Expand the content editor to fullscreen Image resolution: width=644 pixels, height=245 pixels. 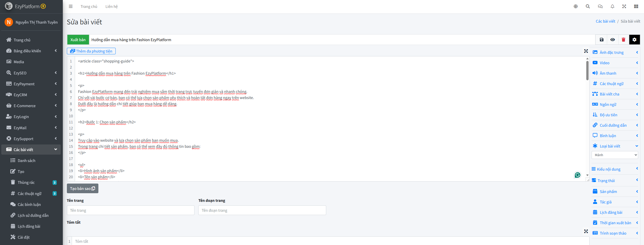tap(586, 51)
